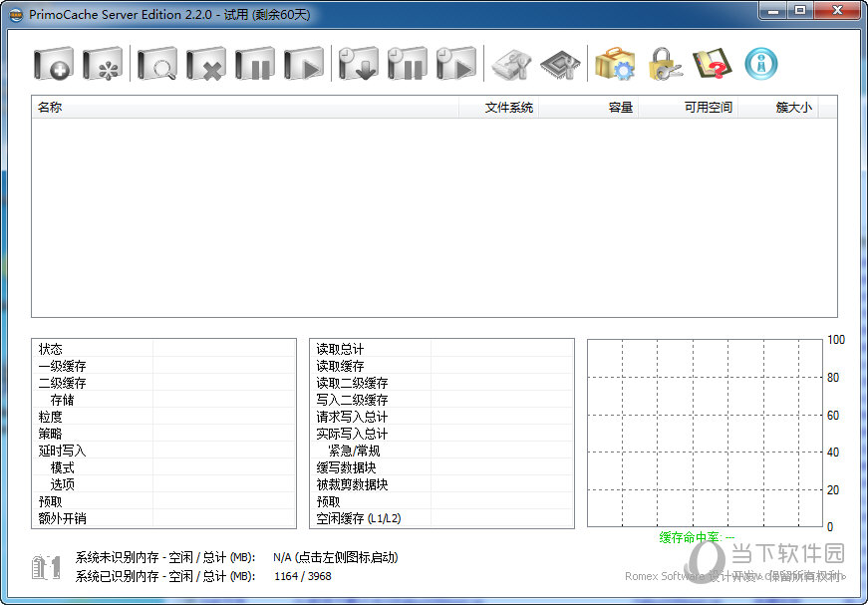Click the empty volume list area
The image size is (868, 605).
point(434,217)
